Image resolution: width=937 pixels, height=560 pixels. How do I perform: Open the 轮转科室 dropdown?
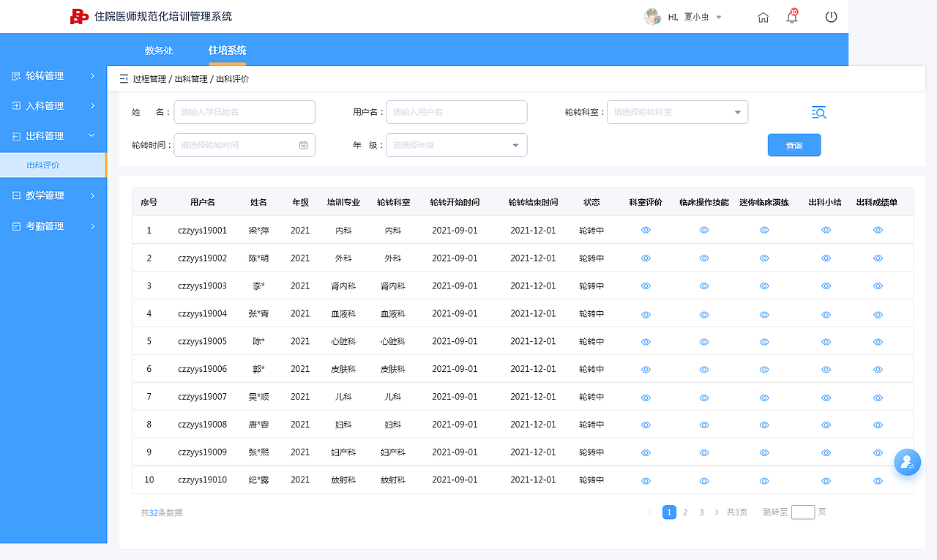677,112
